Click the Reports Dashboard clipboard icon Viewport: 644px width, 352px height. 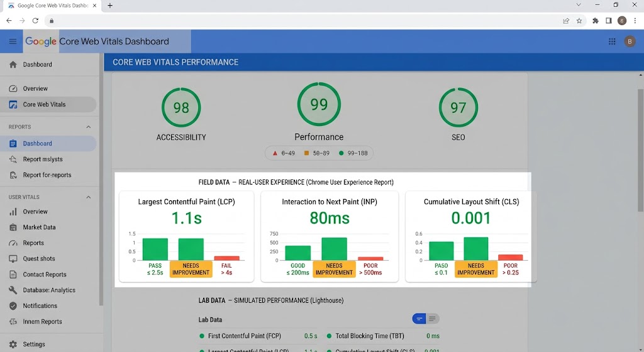pos(13,144)
